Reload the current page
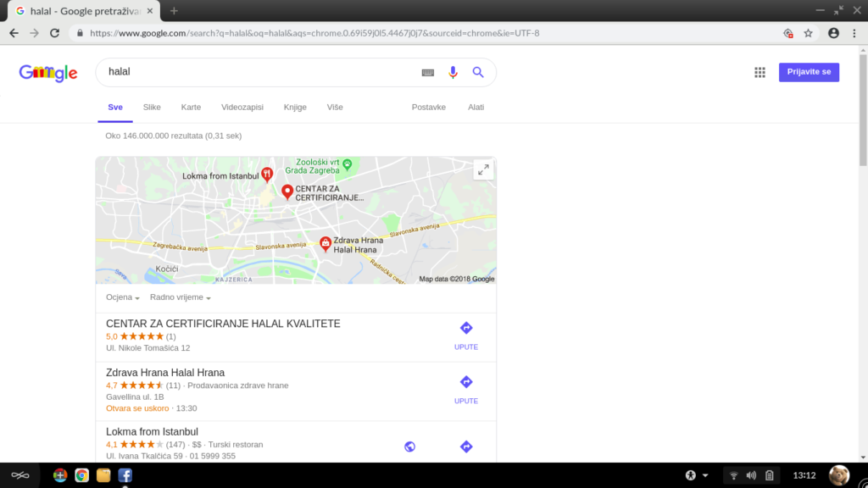 (55, 33)
